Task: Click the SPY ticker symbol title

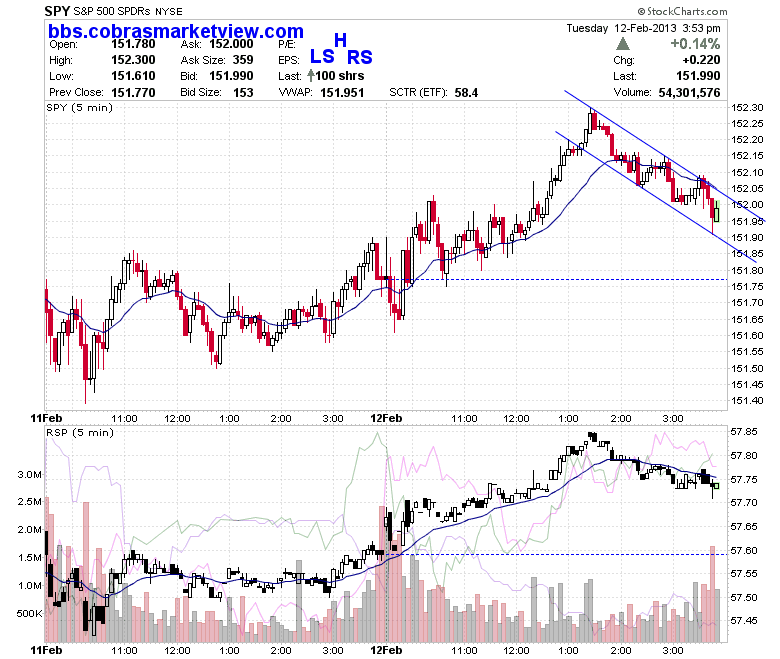Action: [57, 11]
